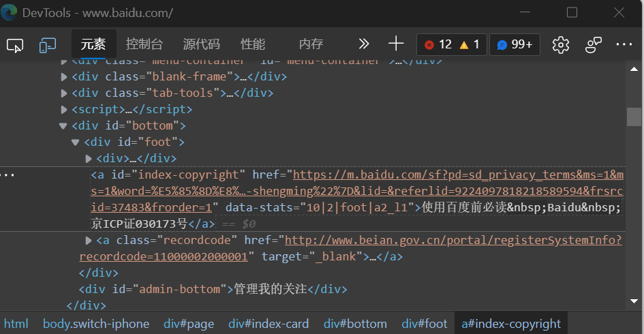This screenshot has width=644, height=334.
Task: Open the Performance (性能) tab
Action: [x=253, y=44]
